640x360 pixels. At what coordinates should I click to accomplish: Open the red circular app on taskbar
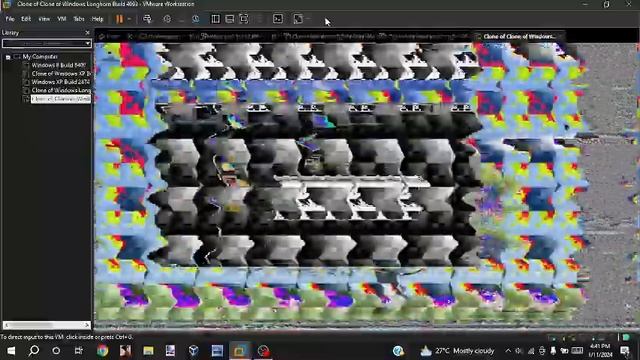click(263, 351)
